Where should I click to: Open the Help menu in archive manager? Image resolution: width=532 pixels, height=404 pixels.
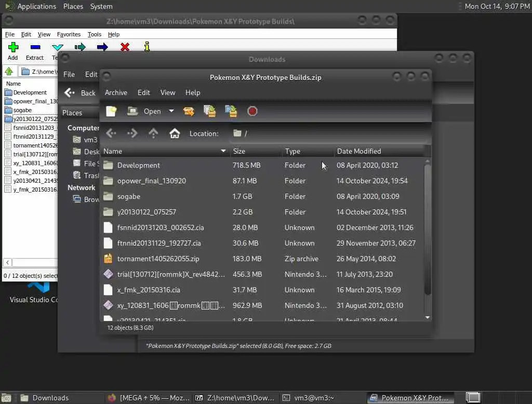193,92
